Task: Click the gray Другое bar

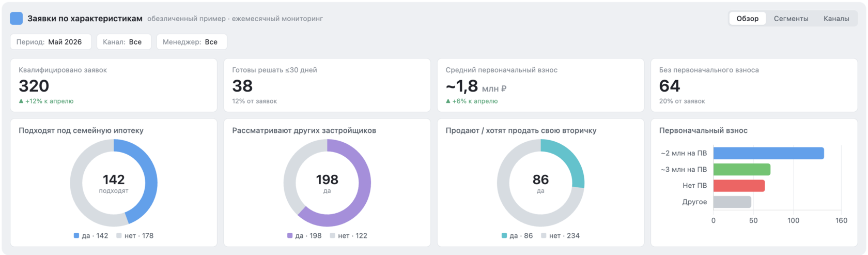Action: point(732,202)
